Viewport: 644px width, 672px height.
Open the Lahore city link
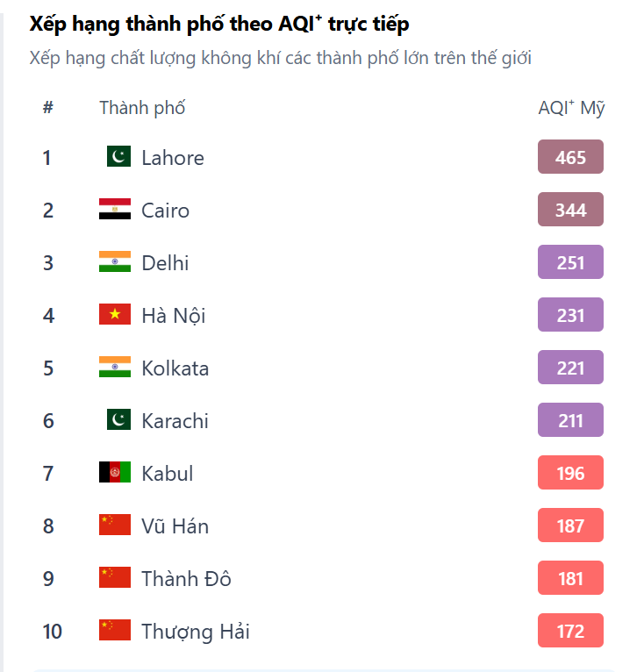click(x=173, y=158)
